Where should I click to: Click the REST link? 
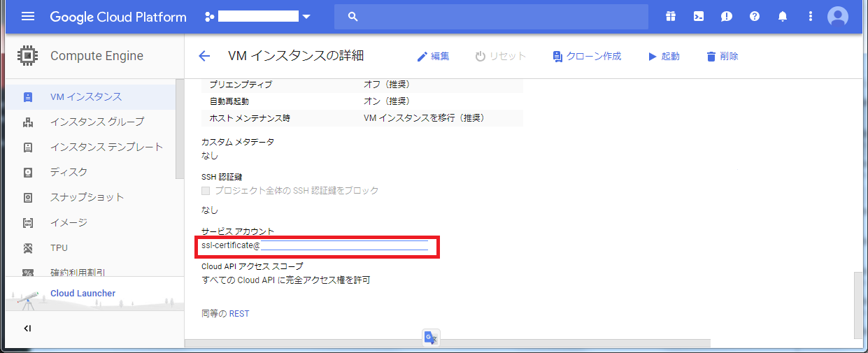pyautogui.click(x=239, y=314)
